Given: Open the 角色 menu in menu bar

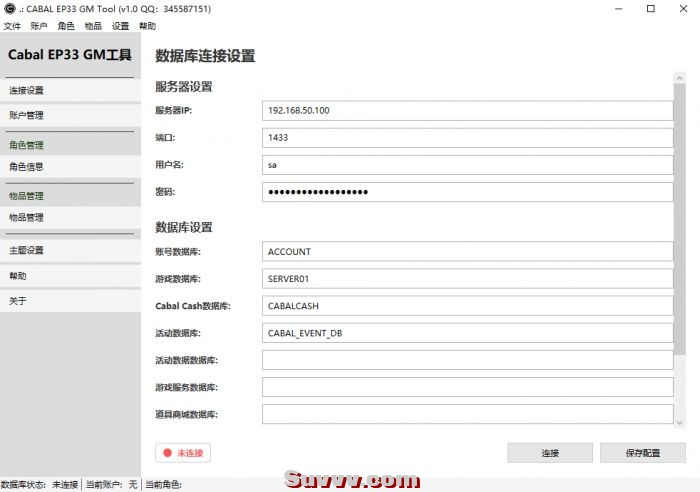Looking at the screenshot, I should (66, 26).
